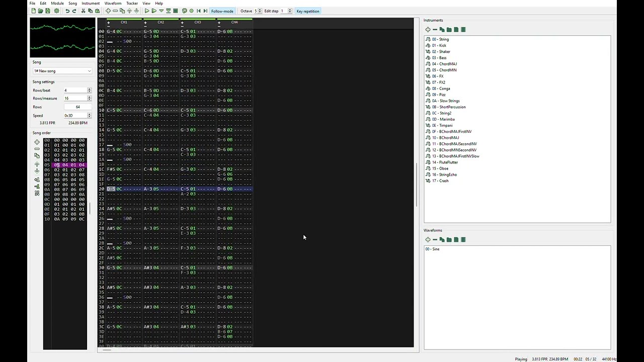Viewport: 644px width, 362px height.
Task: Move the song order row down
Action: pos(37,171)
